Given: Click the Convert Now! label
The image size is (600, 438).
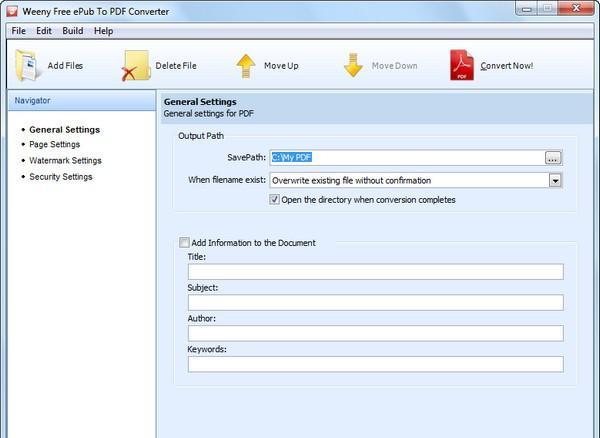Looking at the screenshot, I should pos(507,66).
